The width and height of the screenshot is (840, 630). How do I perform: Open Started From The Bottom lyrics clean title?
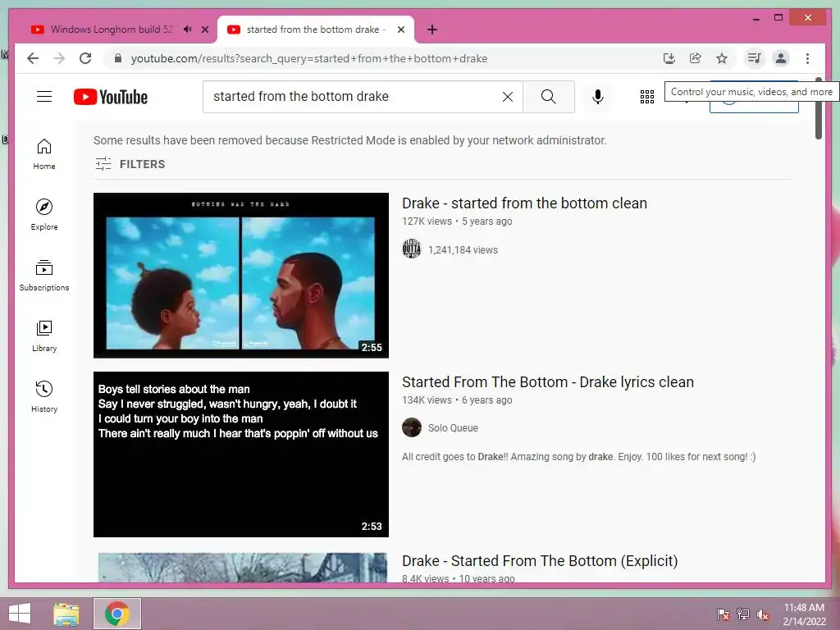pos(547,382)
